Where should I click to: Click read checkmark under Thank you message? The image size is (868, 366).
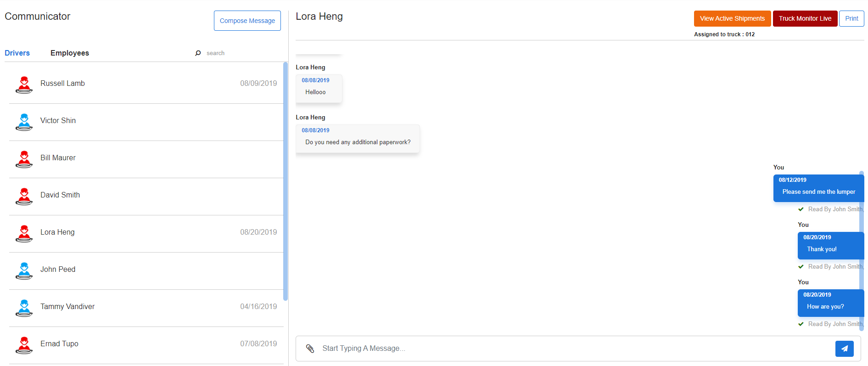coord(801,267)
